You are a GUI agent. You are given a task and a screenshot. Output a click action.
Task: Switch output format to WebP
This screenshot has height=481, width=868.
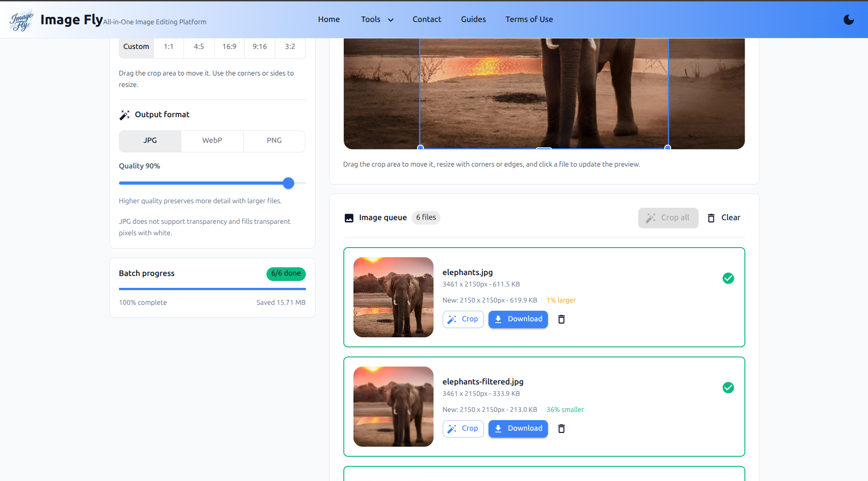tap(212, 141)
